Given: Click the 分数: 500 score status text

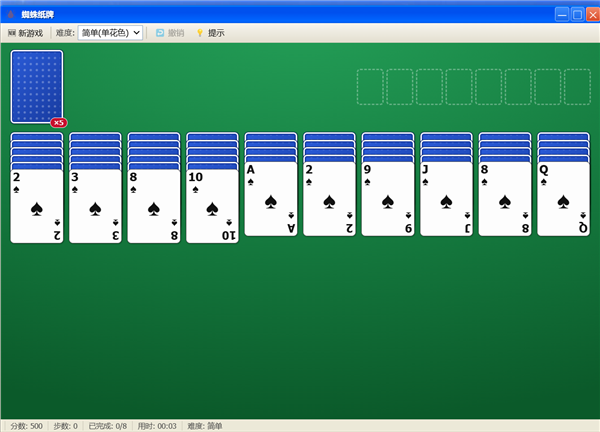Looking at the screenshot, I should [26, 426].
